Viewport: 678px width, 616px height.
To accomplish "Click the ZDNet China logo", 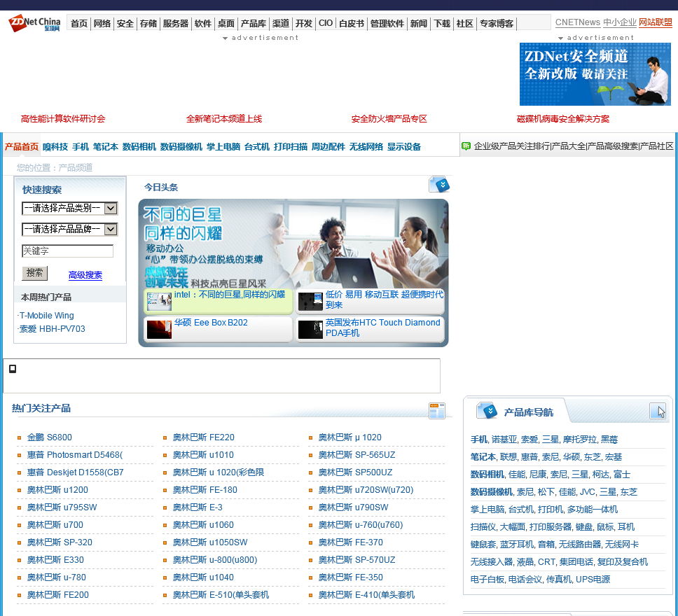I will click(34, 23).
